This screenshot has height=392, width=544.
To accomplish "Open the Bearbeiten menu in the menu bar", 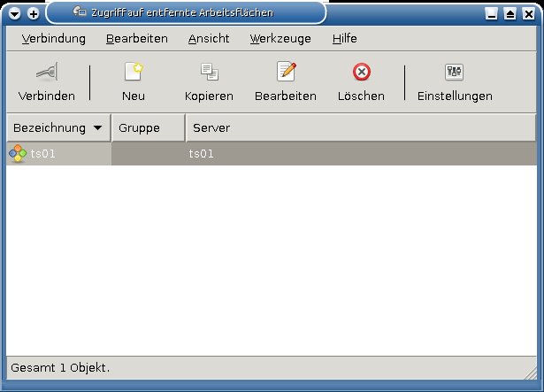I will pyautogui.click(x=136, y=39).
